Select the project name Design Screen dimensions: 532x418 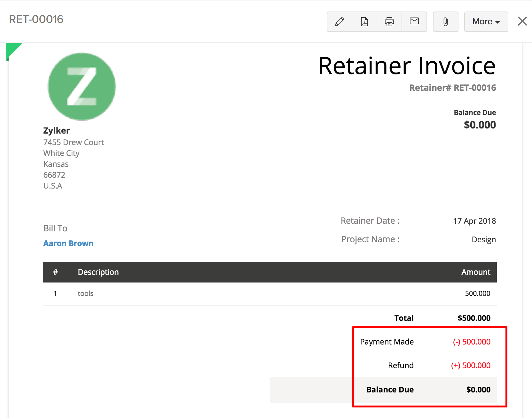pos(483,239)
